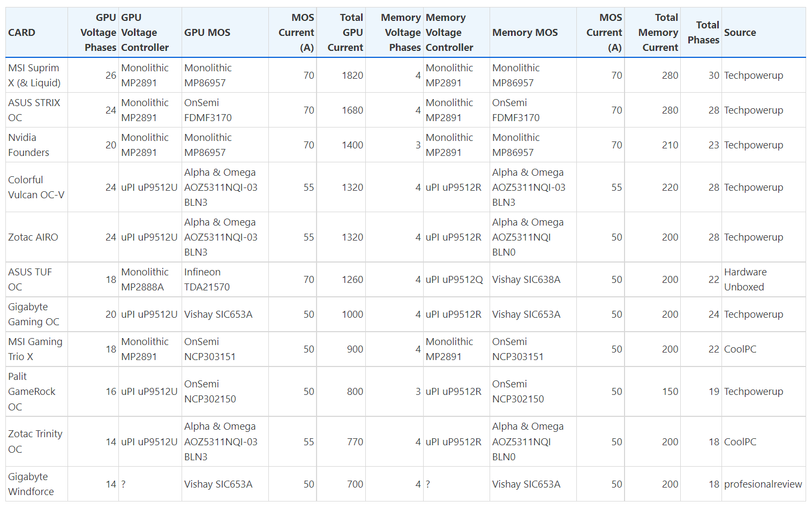Select the Vishay SIC638A memory MOS cell

pyautogui.click(x=526, y=280)
